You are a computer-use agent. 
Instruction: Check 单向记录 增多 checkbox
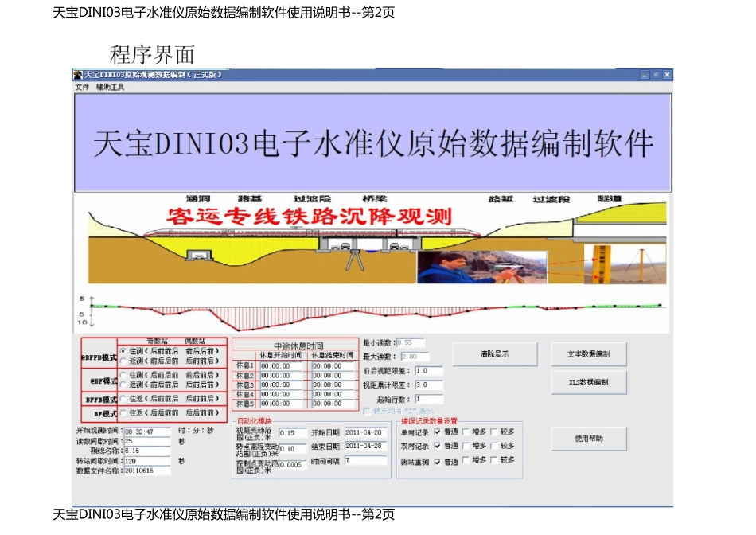pyautogui.click(x=466, y=432)
